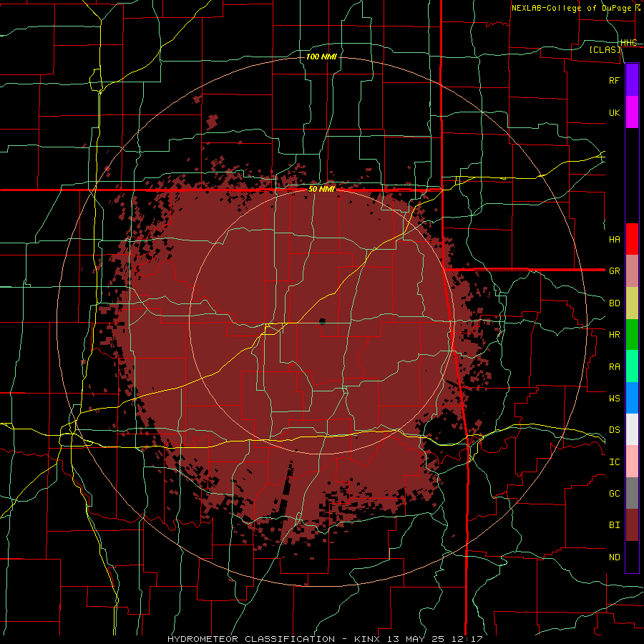Image resolution: width=644 pixels, height=644 pixels.
Task: Click the GR legend label
Action: (x=614, y=271)
